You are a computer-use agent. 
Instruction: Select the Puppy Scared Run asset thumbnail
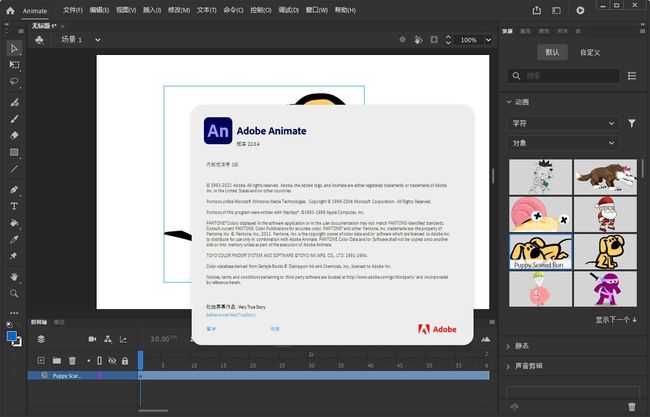tap(540, 252)
